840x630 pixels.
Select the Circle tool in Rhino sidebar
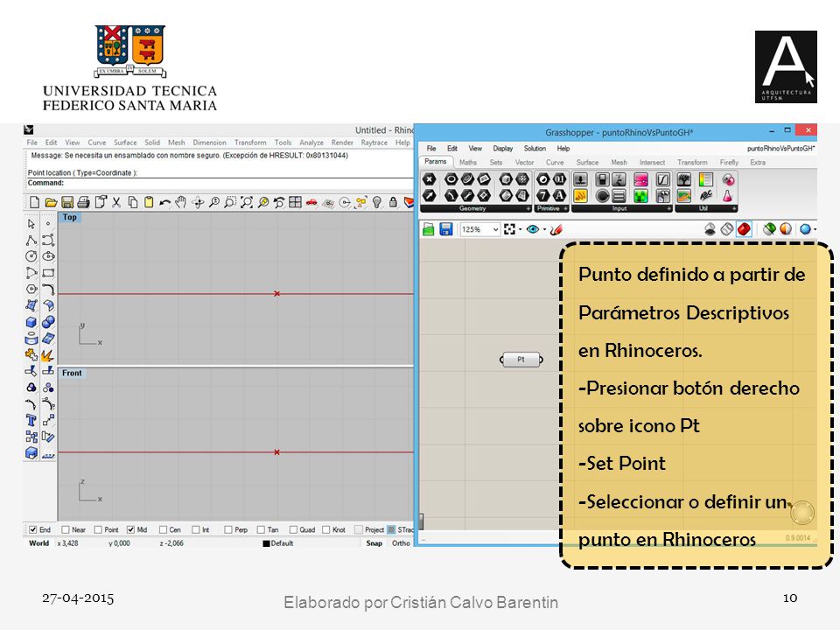point(31,256)
